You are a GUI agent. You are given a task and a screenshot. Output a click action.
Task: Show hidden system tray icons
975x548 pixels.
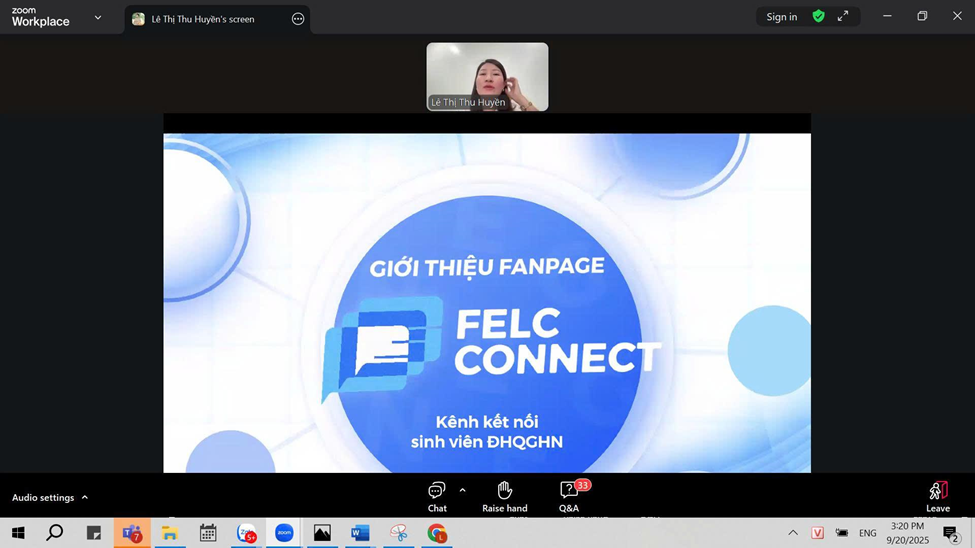click(793, 533)
